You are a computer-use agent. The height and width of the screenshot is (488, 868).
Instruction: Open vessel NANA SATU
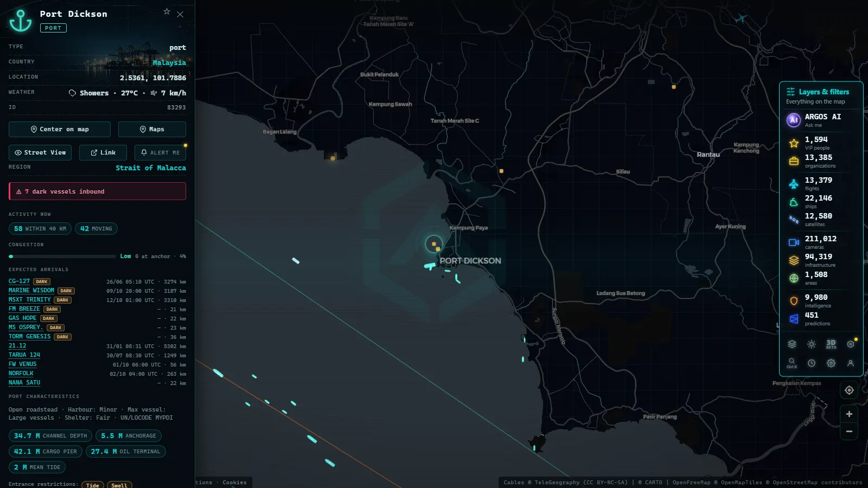point(24,383)
